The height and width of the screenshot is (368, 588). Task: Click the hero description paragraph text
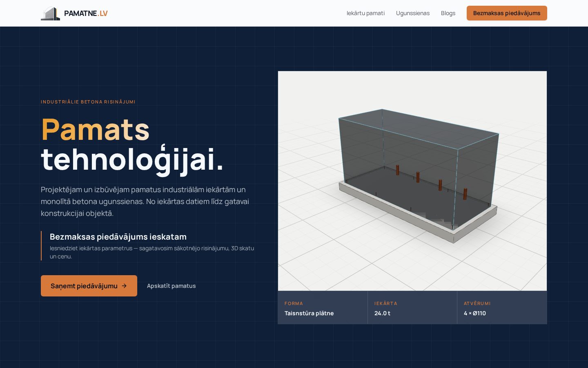tap(145, 202)
